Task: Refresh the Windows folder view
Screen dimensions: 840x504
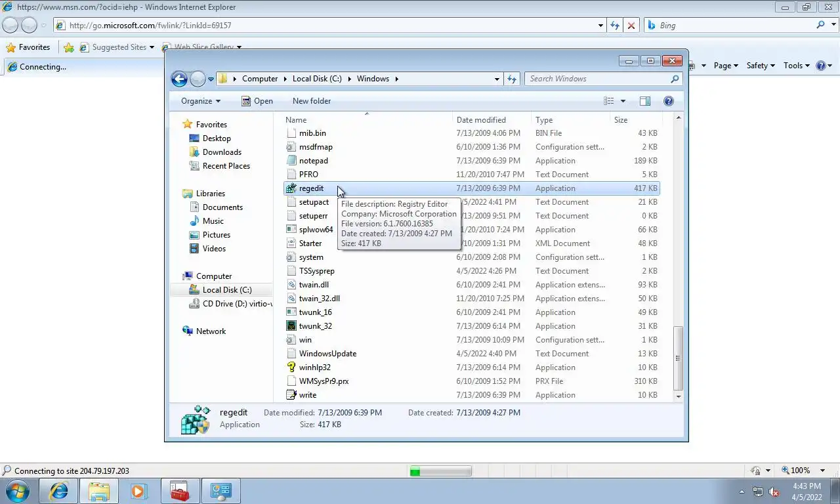Action: click(x=512, y=79)
